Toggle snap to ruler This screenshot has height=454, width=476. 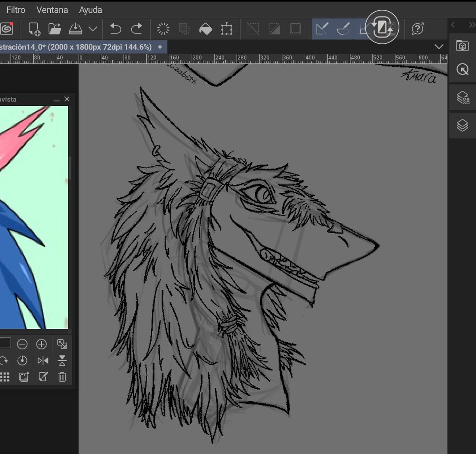[x=322, y=29]
